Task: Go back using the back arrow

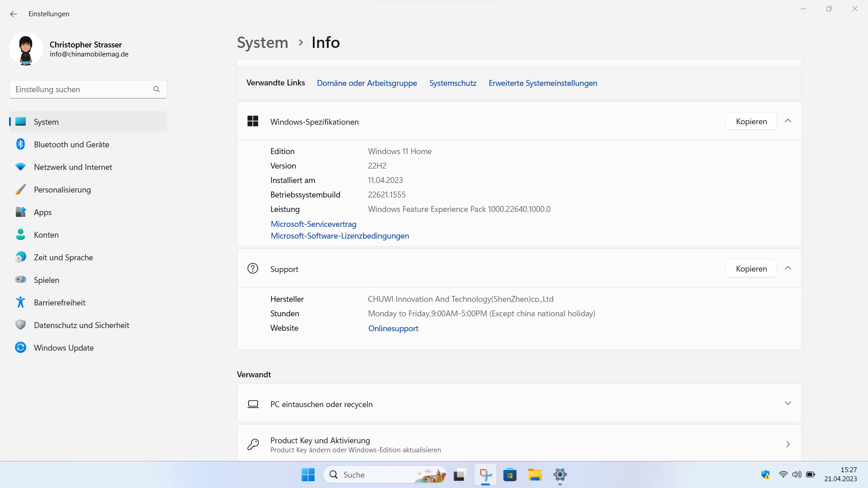Action: [x=14, y=14]
